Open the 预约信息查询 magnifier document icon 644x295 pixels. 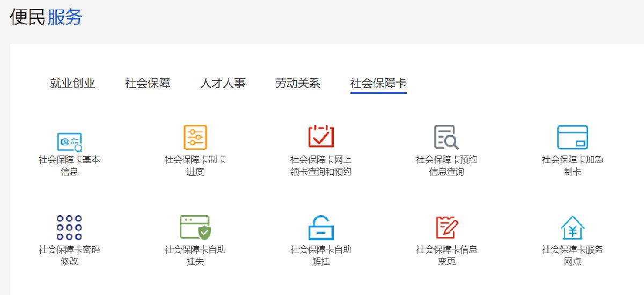446,137
